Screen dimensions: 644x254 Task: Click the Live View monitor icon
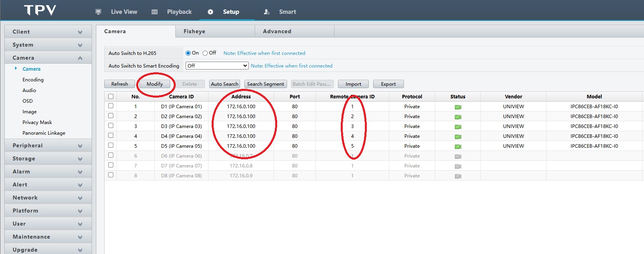[98, 12]
